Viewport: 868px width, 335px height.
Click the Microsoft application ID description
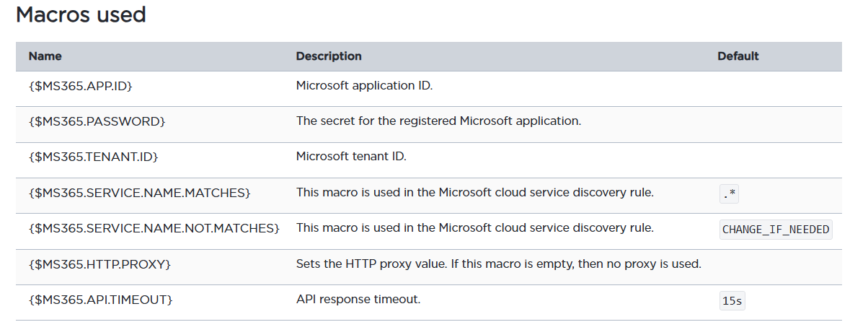tap(364, 85)
